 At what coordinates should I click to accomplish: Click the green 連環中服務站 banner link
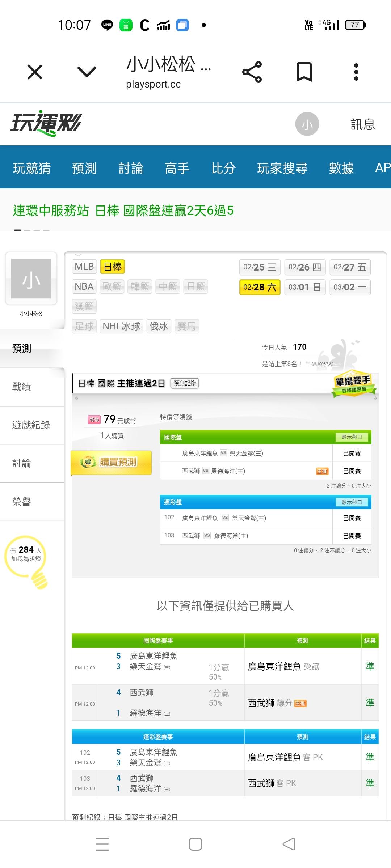123,210
